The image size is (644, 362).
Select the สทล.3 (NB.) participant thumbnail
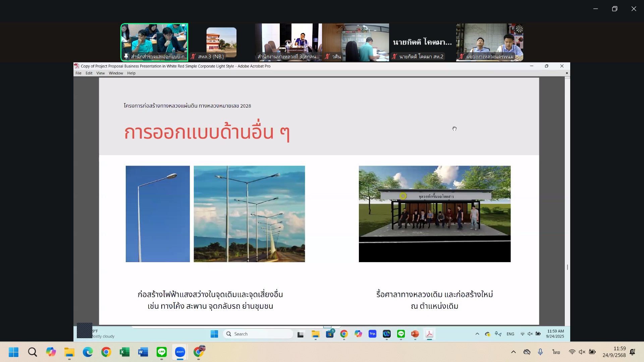(x=221, y=42)
